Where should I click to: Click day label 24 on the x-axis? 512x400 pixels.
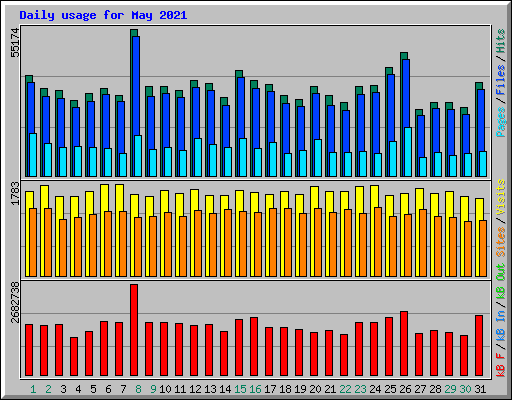coord(375,389)
